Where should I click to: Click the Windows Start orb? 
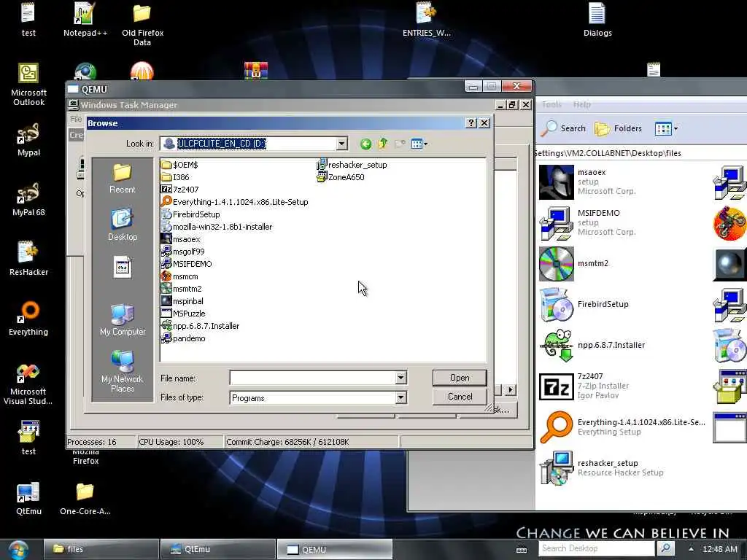point(18,550)
